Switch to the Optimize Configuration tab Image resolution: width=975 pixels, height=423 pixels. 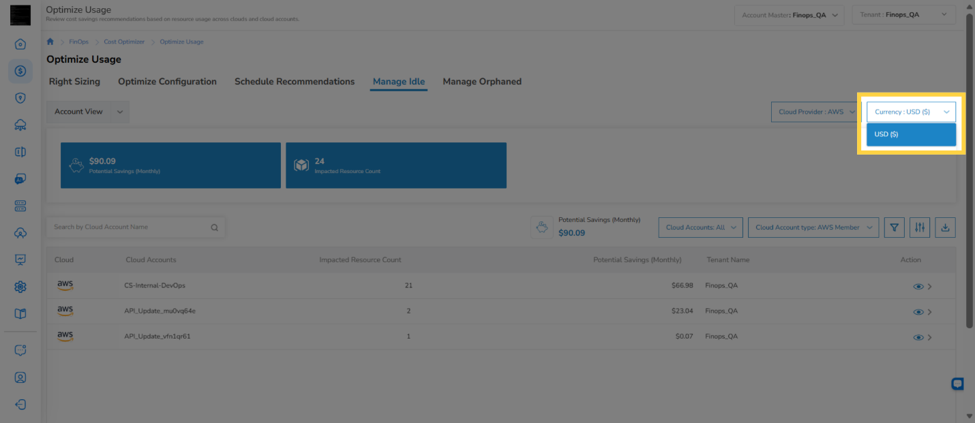tap(167, 81)
